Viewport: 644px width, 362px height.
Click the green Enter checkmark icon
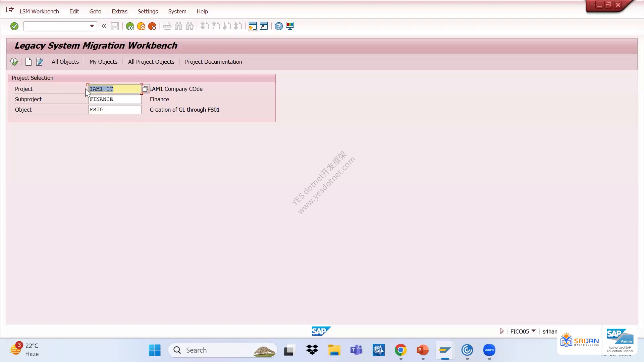pos(14,26)
